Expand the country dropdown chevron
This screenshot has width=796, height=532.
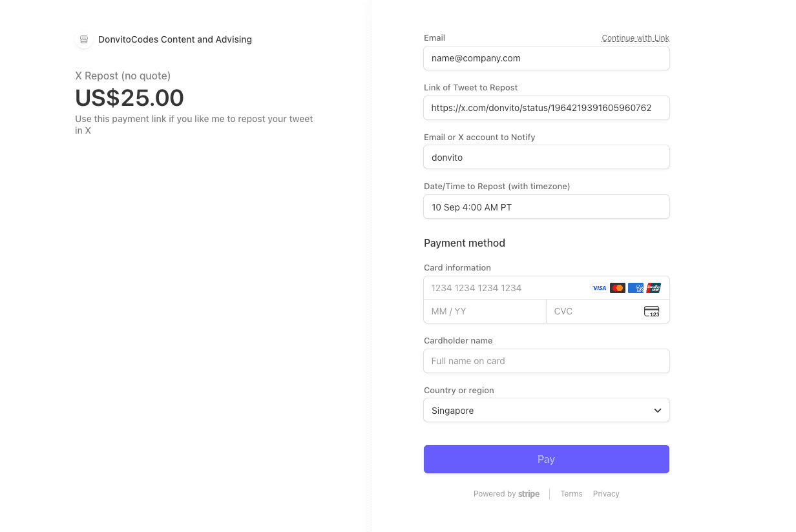point(657,411)
